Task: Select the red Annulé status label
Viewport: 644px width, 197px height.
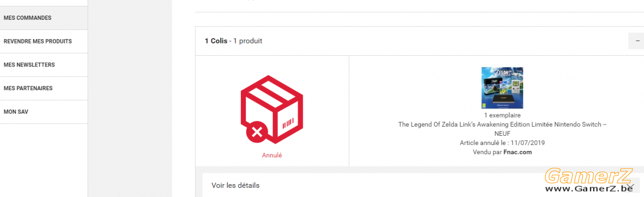Action: tap(272, 155)
